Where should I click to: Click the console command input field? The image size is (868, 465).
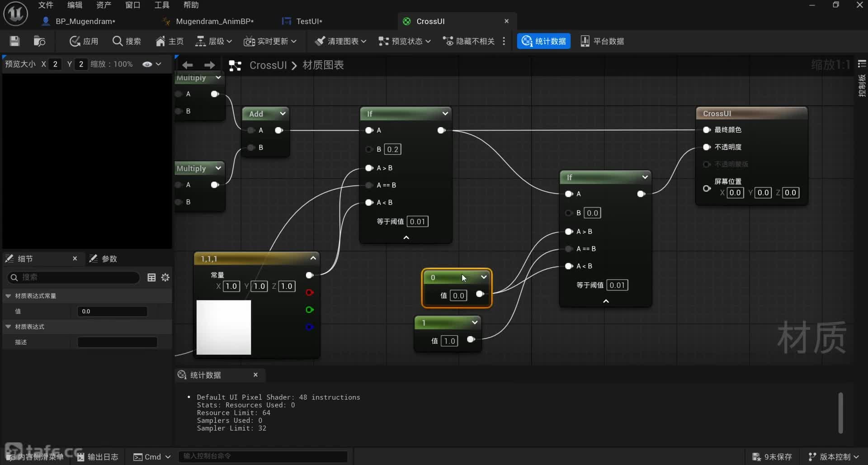(263, 456)
